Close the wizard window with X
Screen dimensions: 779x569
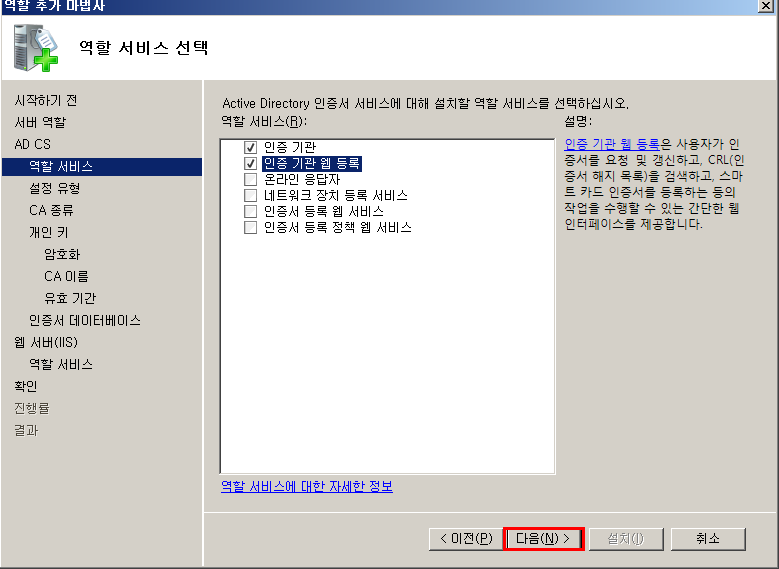pyautogui.click(x=766, y=5)
